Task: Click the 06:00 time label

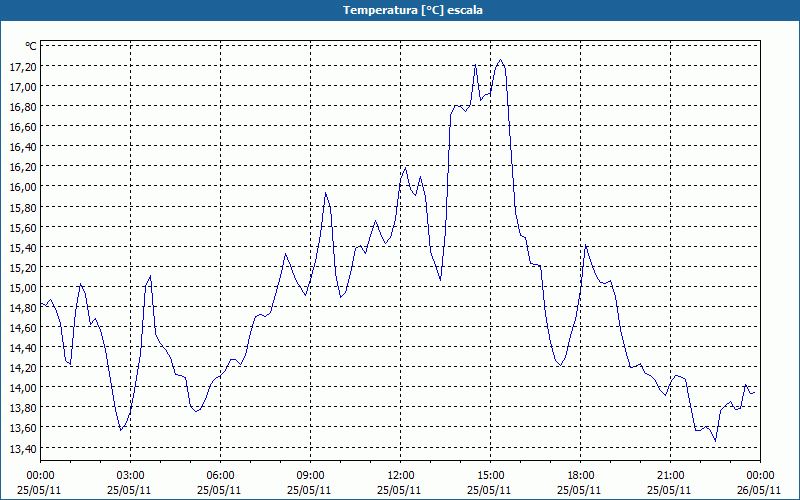Action: (x=220, y=476)
